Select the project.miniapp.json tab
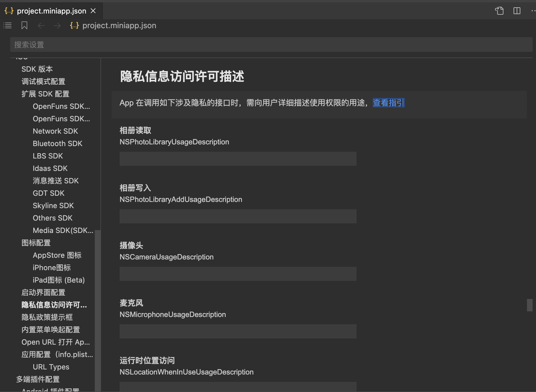The width and height of the screenshot is (536, 392). click(x=51, y=11)
